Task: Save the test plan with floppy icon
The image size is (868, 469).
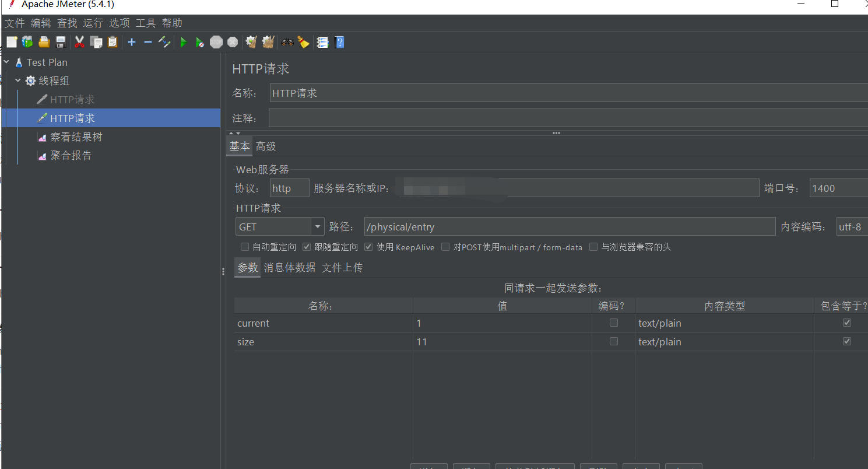Action: pos(60,42)
